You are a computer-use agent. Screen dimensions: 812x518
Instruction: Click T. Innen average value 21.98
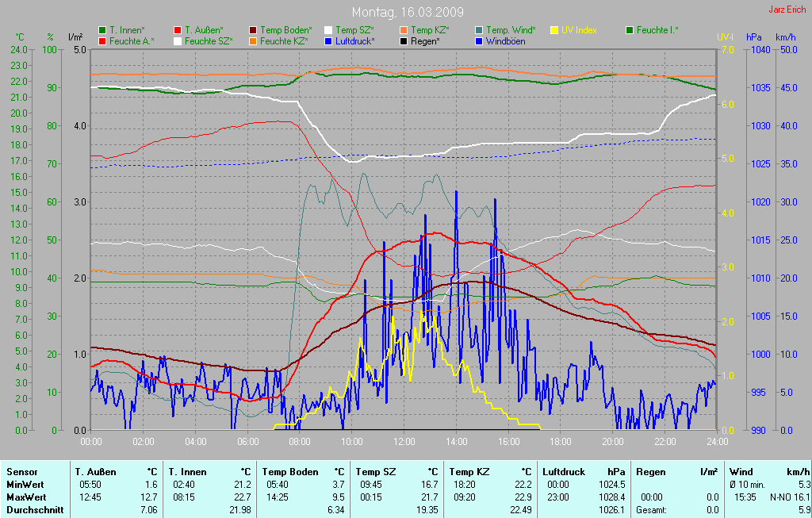240,510
